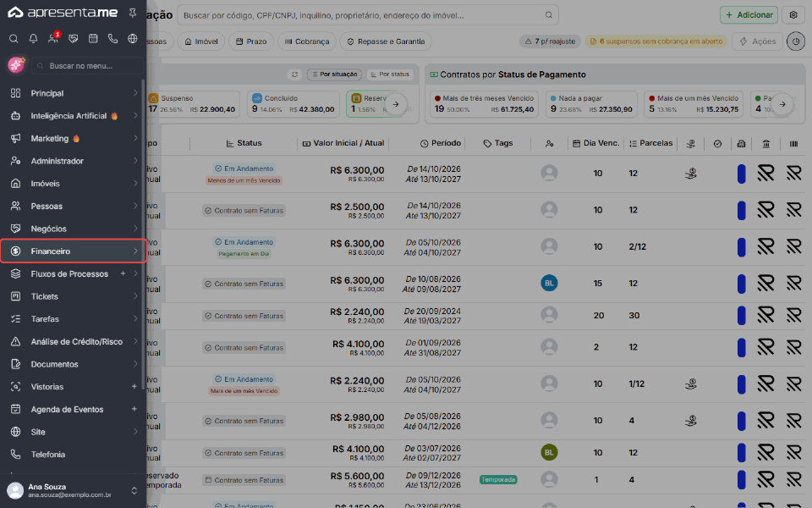Viewport: 812px width, 508px height.
Task: Expand the Principal menu chevron
Action: tap(135, 93)
